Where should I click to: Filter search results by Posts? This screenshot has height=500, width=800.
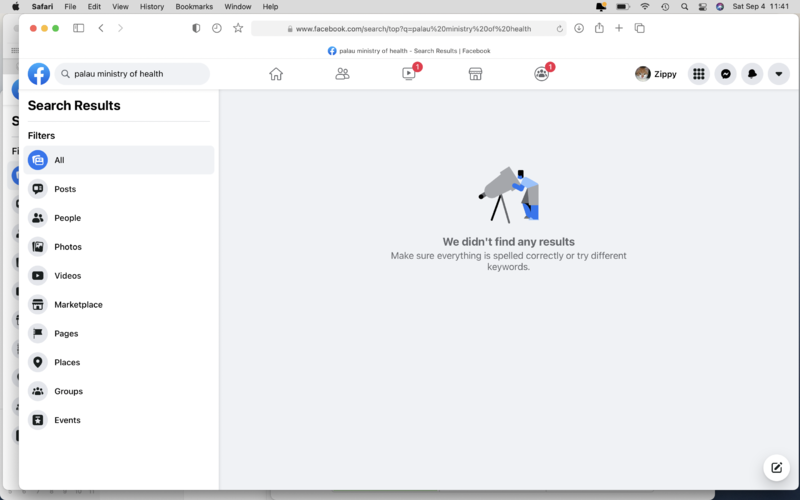65,189
